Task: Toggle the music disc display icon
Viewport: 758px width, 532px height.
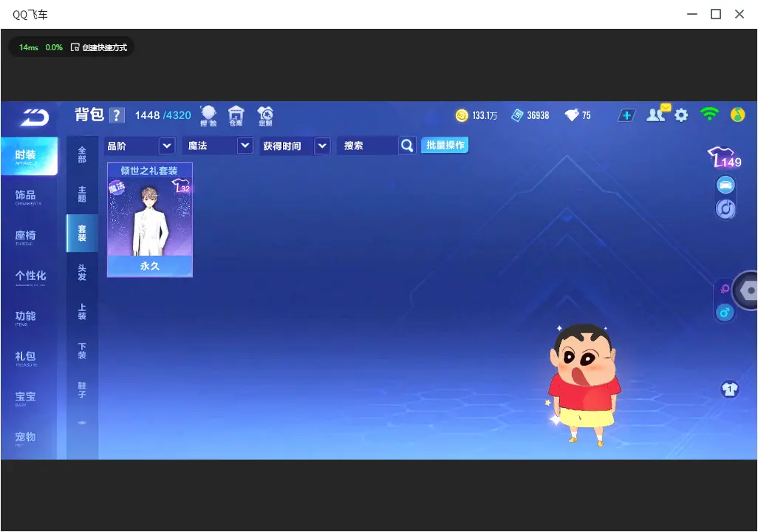Action: point(725,209)
